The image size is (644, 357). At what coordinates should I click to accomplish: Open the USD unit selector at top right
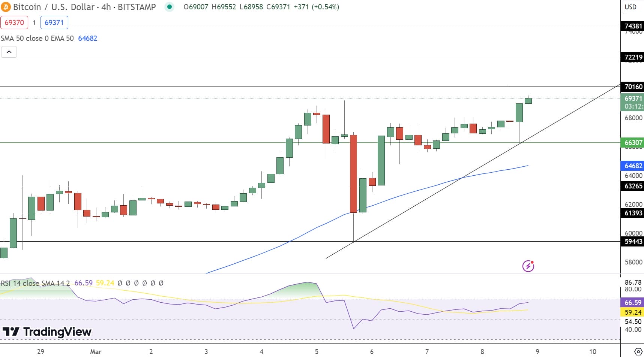coord(632,6)
